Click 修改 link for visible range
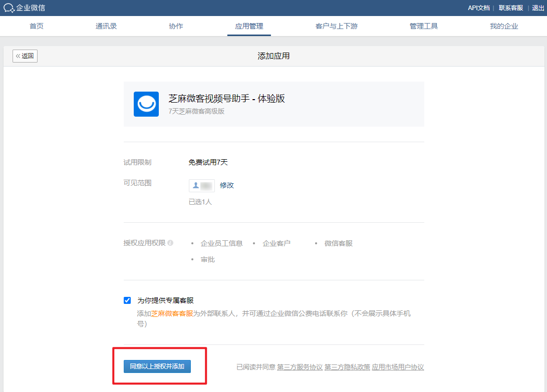The width and height of the screenshot is (547, 392). click(x=227, y=186)
